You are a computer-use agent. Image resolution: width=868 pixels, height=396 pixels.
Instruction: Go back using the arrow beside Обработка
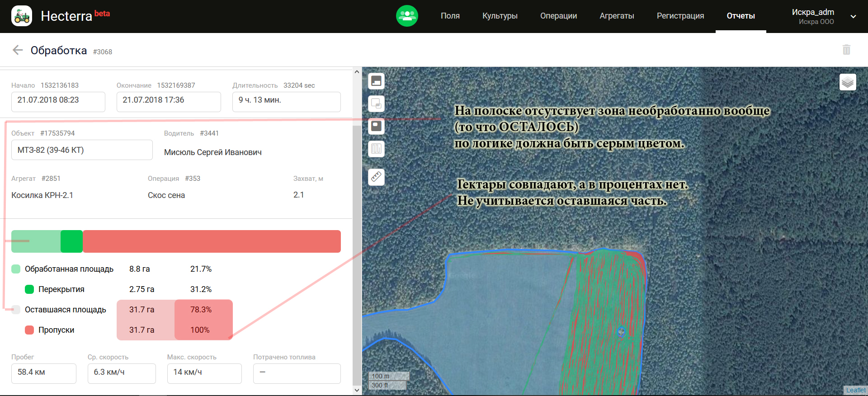click(18, 50)
